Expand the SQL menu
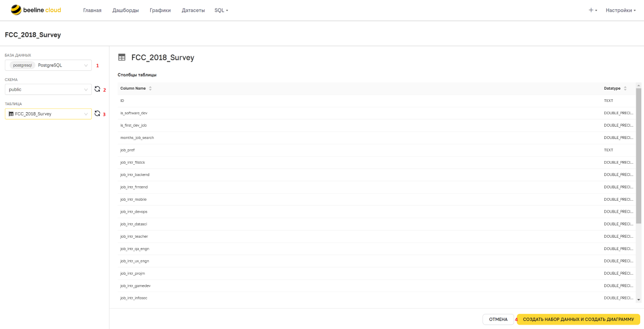 tap(221, 10)
